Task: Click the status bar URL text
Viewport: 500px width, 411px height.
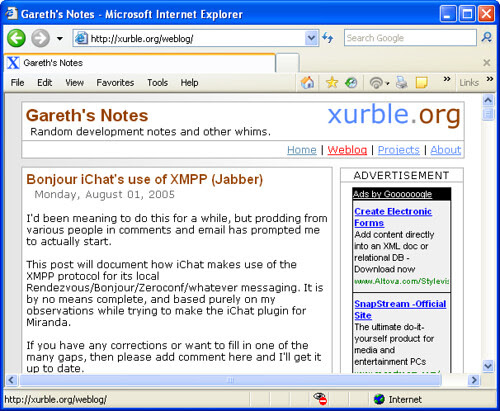Action: (x=55, y=399)
